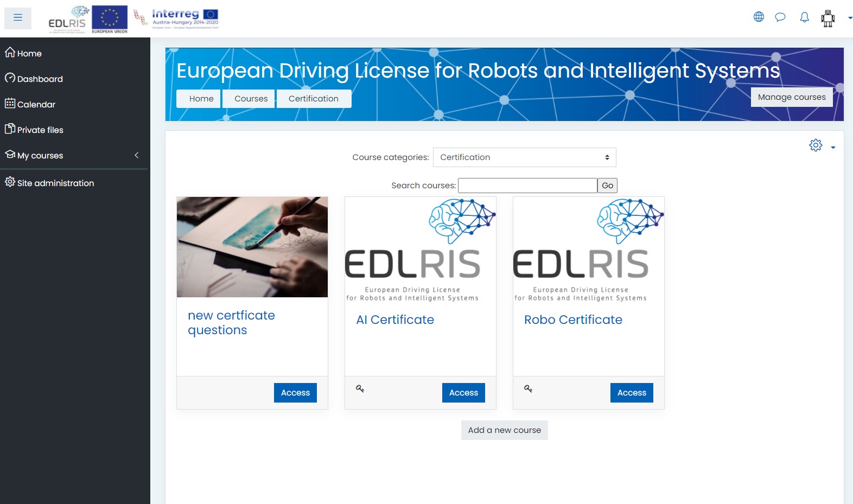853x504 pixels.
Task: Click the Certification banner tab
Action: pyautogui.click(x=314, y=99)
